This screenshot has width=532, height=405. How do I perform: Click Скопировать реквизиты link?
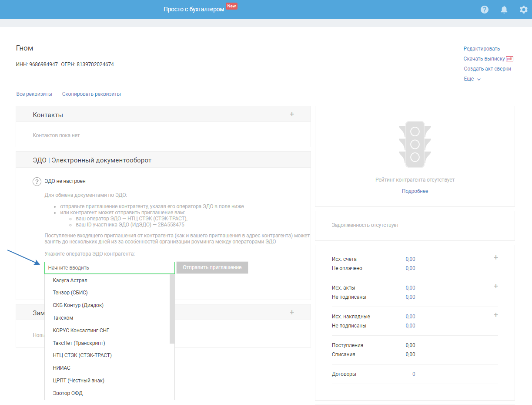tap(91, 94)
